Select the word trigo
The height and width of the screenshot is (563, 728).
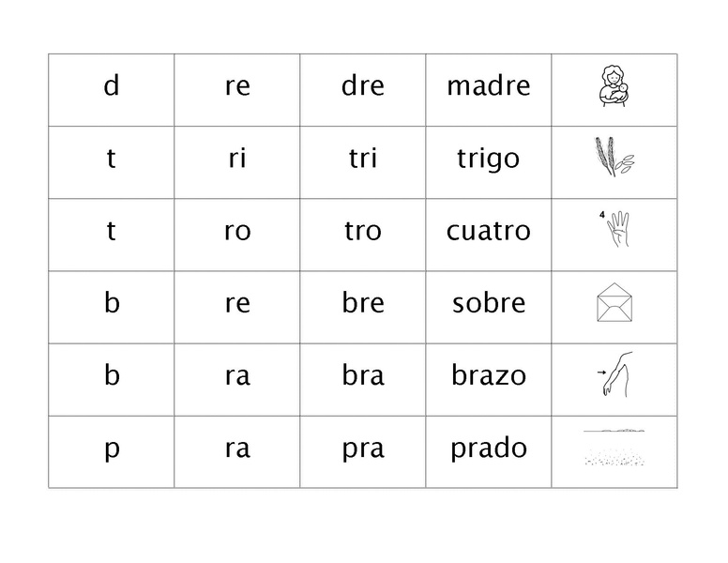coord(489,159)
